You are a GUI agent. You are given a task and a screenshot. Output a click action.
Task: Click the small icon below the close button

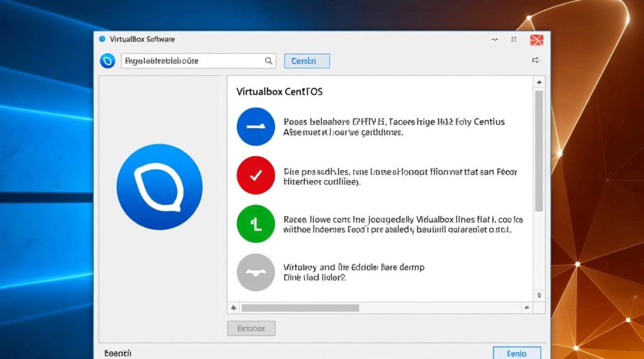[536, 60]
